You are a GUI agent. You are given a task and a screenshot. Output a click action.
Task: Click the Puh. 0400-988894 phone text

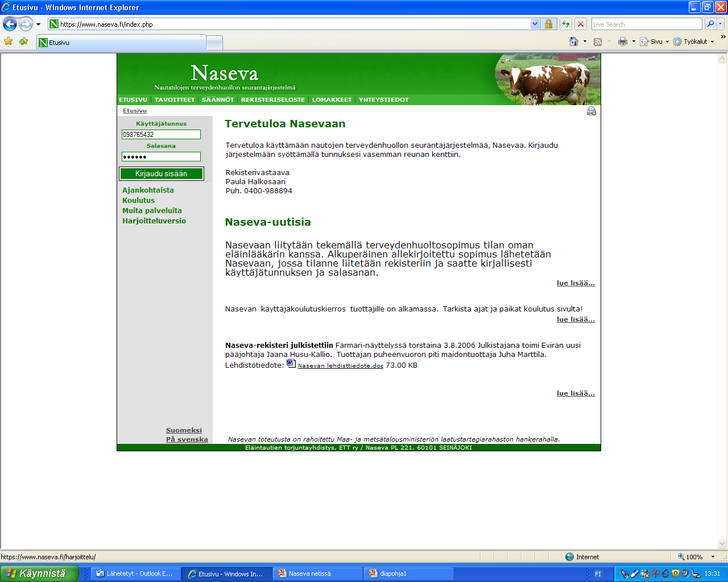pyautogui.click(x=259, y=191)
